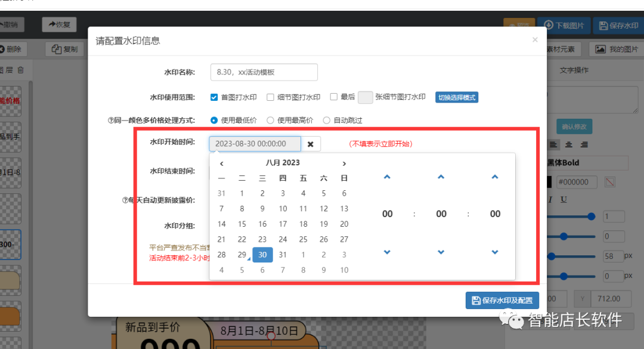Click the 保存水印及配置 save button
Screen dimensions: 644x349
click(502, 300)
